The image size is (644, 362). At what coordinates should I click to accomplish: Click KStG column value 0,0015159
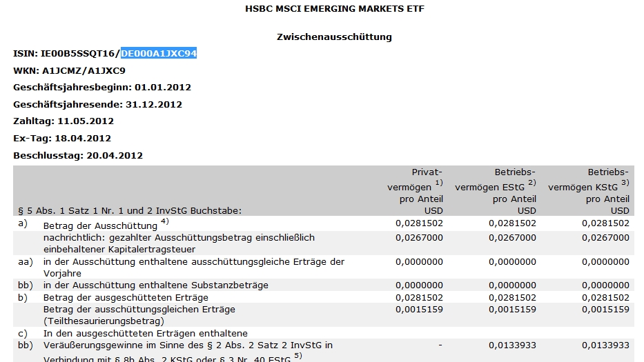point(606,310)
